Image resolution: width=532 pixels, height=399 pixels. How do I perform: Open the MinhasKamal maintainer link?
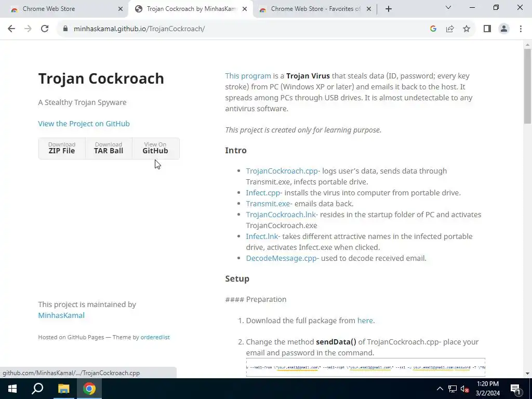pyautogui.click(x=61, y=315)
